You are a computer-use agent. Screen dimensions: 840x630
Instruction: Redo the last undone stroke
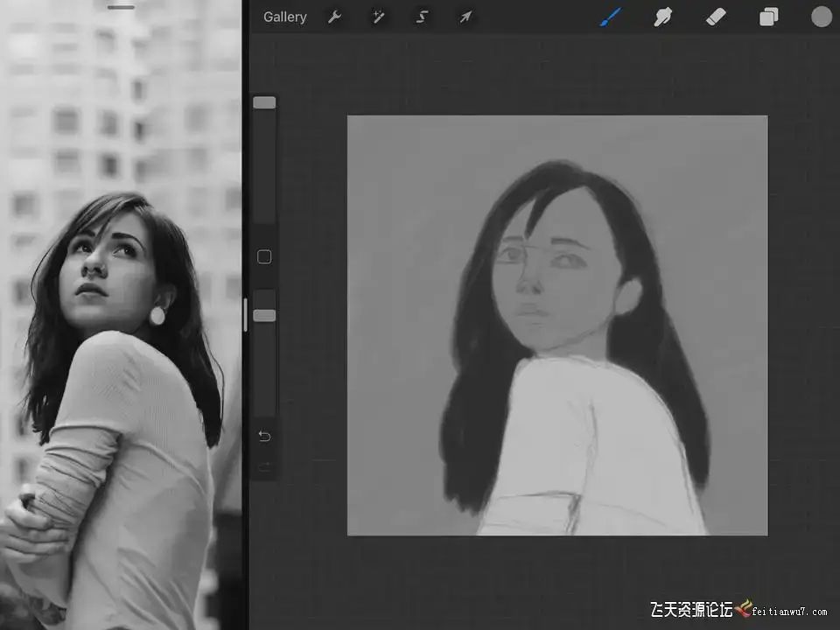pyautogui.click(x=264, y=467)
